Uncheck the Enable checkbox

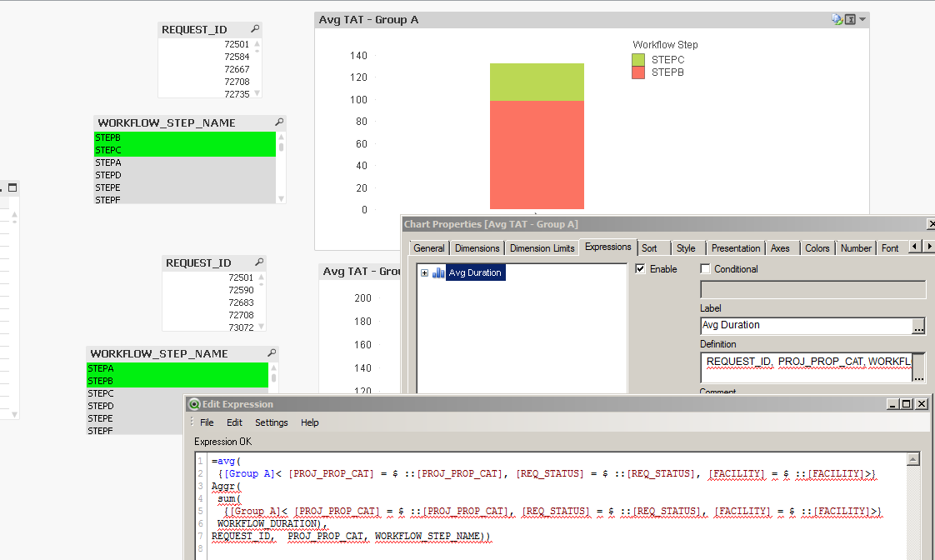(x=640, y=269)
